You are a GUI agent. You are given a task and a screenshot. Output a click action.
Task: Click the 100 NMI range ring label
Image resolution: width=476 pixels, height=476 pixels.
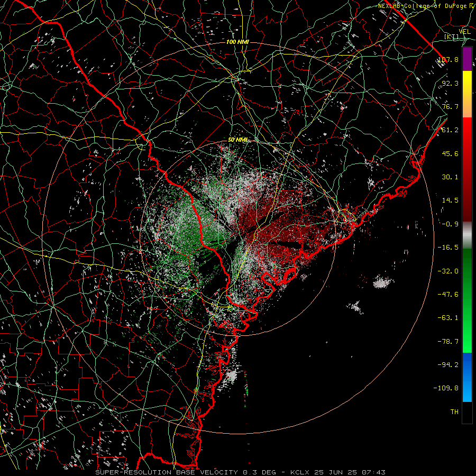[237, 42]
